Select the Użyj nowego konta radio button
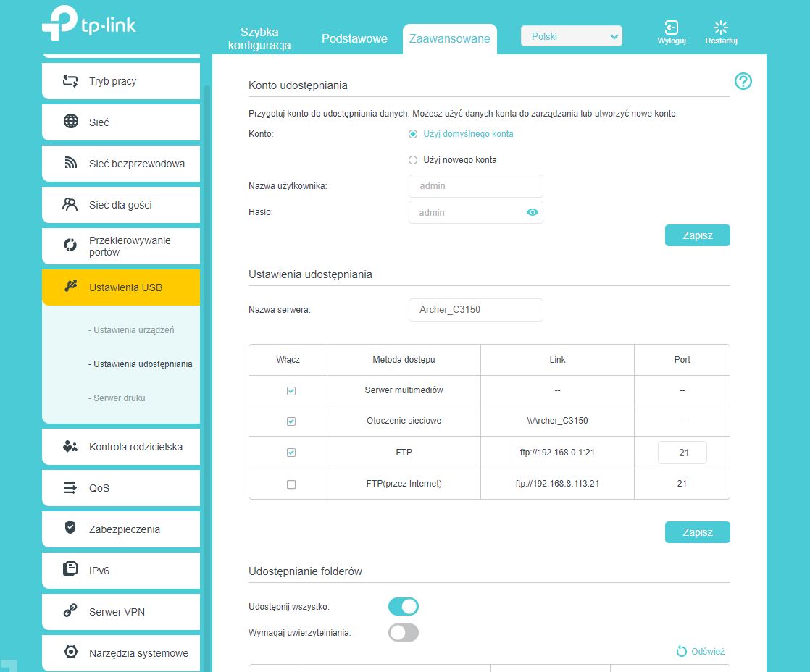 [x=413, y=160]
